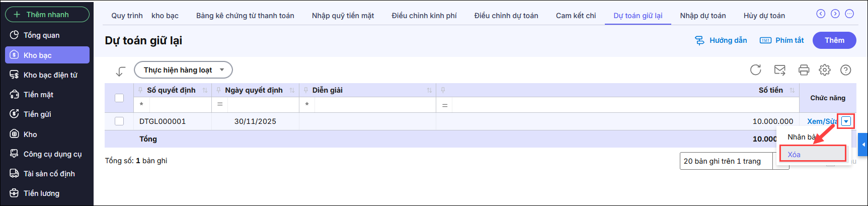This screenshot has height=206, width=868.
Task: Open Kho bạc điện tử in sidebar
Action: coord(50,75)
